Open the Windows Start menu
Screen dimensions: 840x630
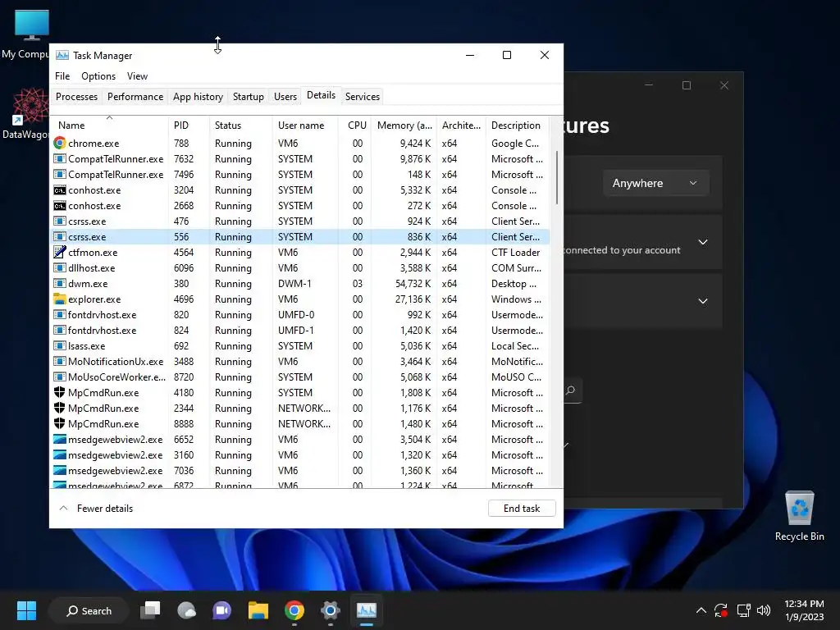(26, 610)
